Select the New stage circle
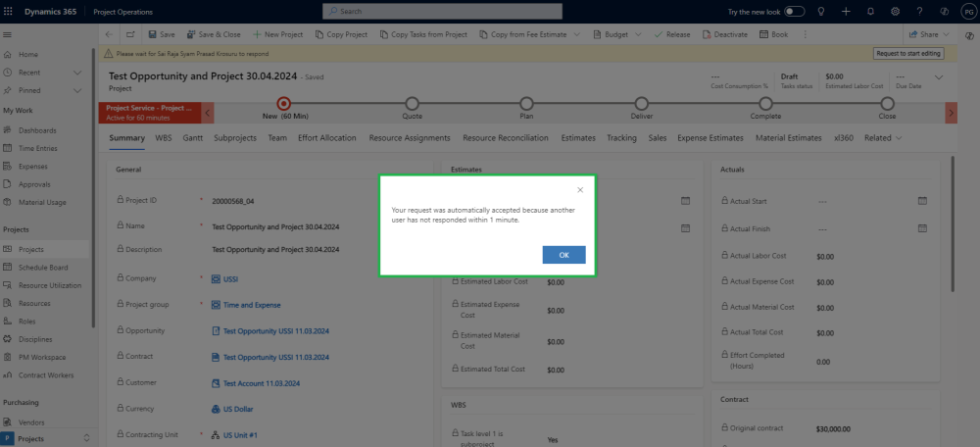980x447 pixels. 284,104
